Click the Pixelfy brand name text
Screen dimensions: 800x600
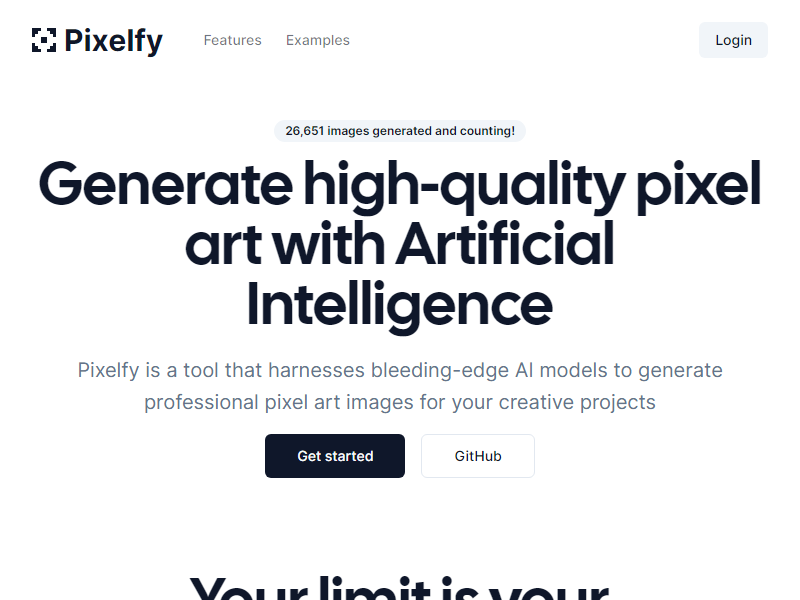point(113,41)
